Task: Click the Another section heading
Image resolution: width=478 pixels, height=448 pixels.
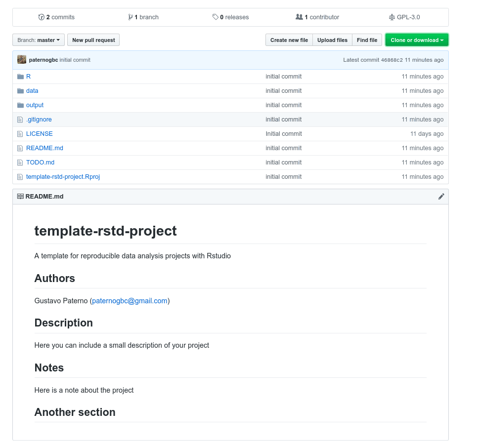Action: coord(75,412)
